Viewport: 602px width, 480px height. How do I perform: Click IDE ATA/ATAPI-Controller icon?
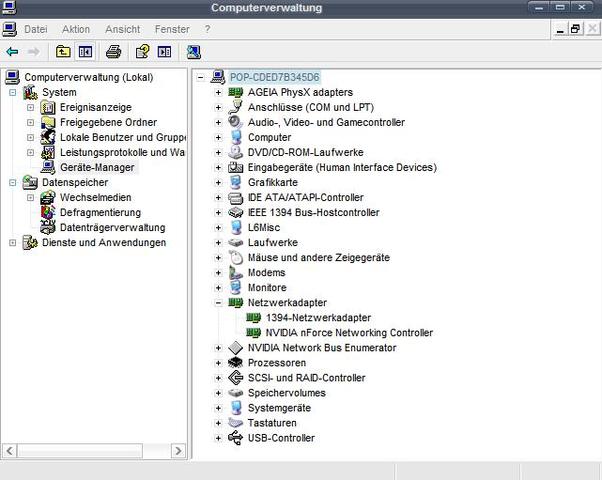coord(235,198)
